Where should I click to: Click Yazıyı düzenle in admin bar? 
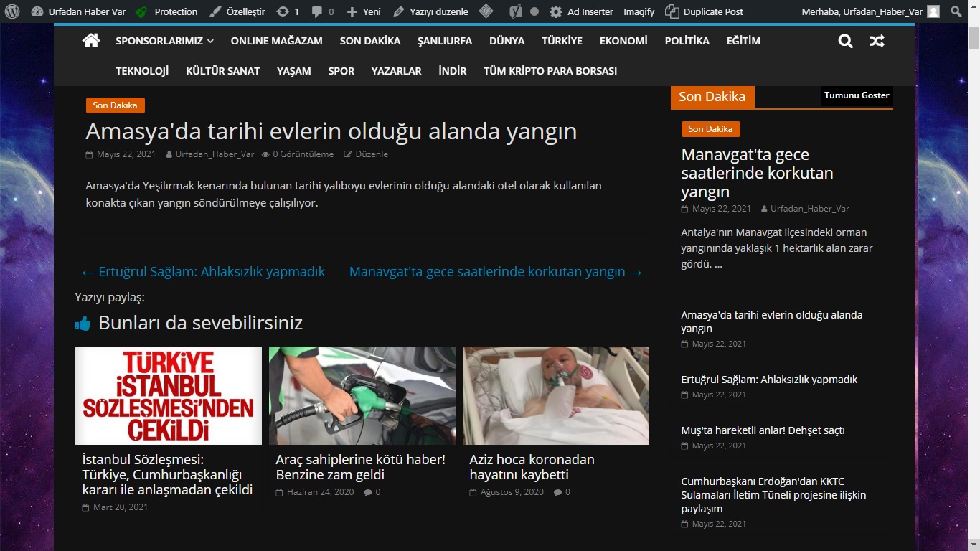pyautogui.click(x=431, y=11)
